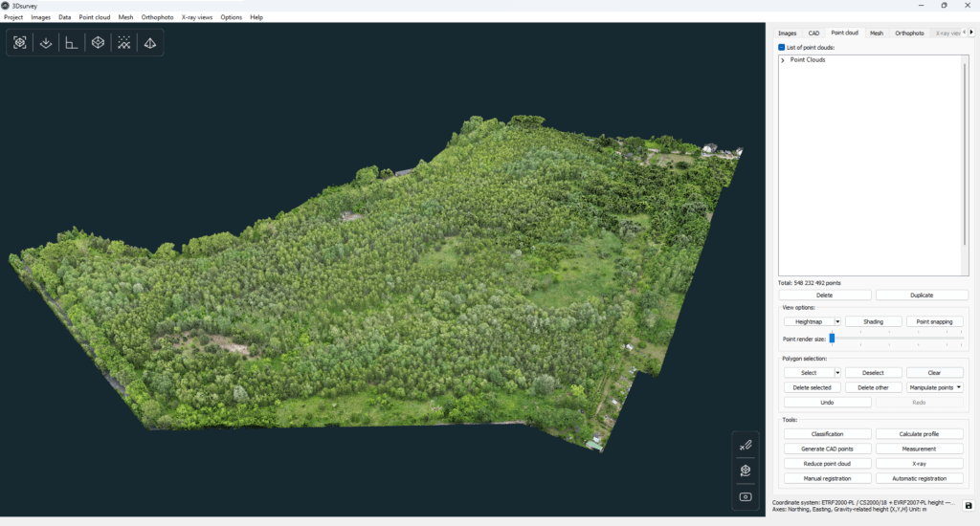Click the Deselect button
This screenshot has width=980, height=526.
pyautogui.click(x=873, y=373)
